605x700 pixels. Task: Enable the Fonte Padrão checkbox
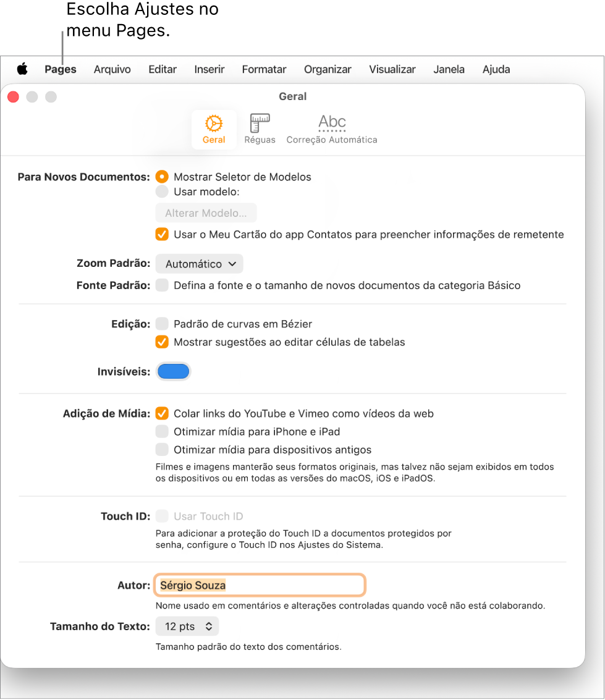tap(163, 285)
